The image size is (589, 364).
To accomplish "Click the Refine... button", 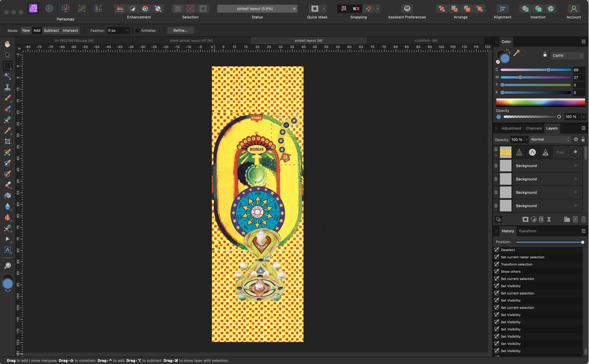I will tap(180, 31).
